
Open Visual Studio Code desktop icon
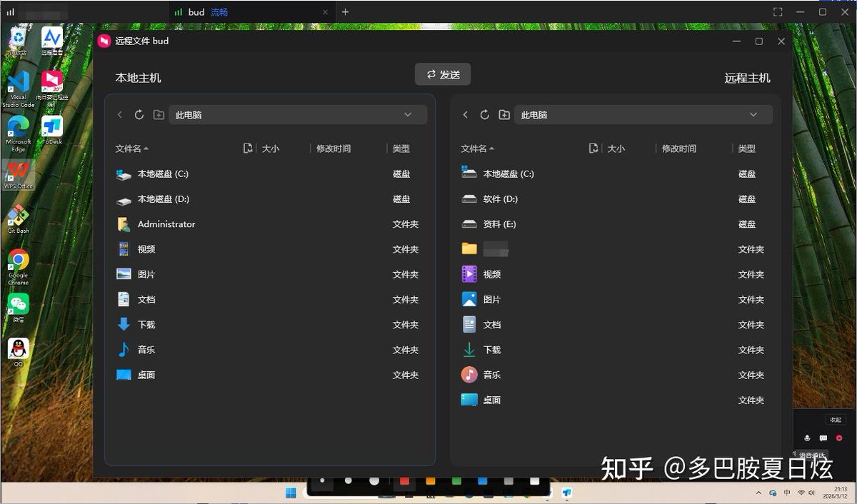pos(18,89)
